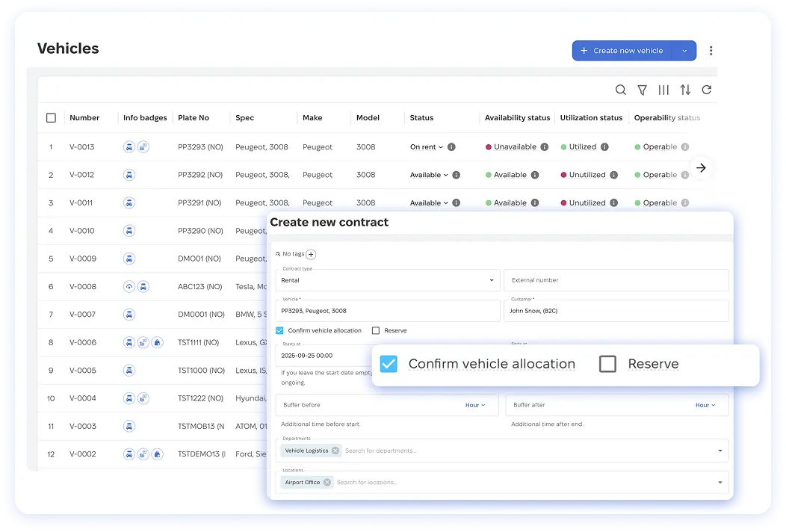Add a tag with the plus icon
The width and height of the screenshot is (786, 532).
click(311, 254)
